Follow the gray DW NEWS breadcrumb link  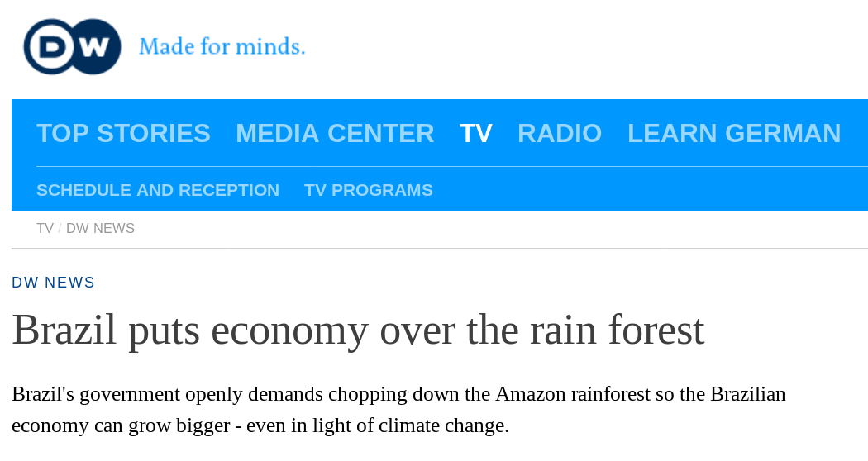coord(100,228)
